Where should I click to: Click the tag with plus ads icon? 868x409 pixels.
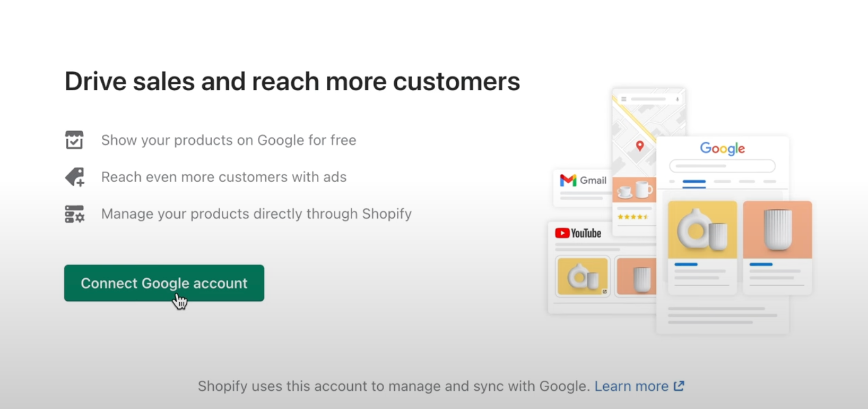click(x=75, y=177)
